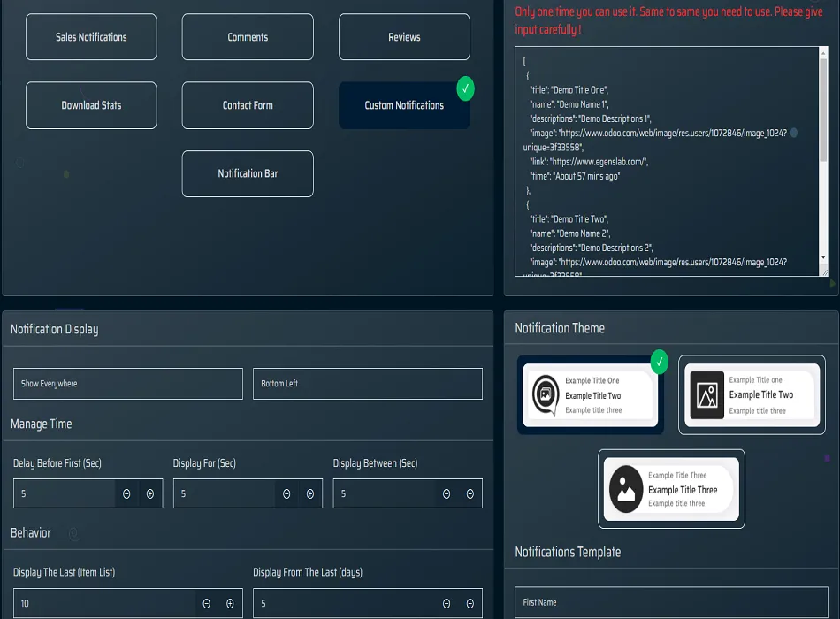The width and height of the screenshot is (840, 619).
Task: Decrease Delay Before First seconds
Action: click(126, 494)
